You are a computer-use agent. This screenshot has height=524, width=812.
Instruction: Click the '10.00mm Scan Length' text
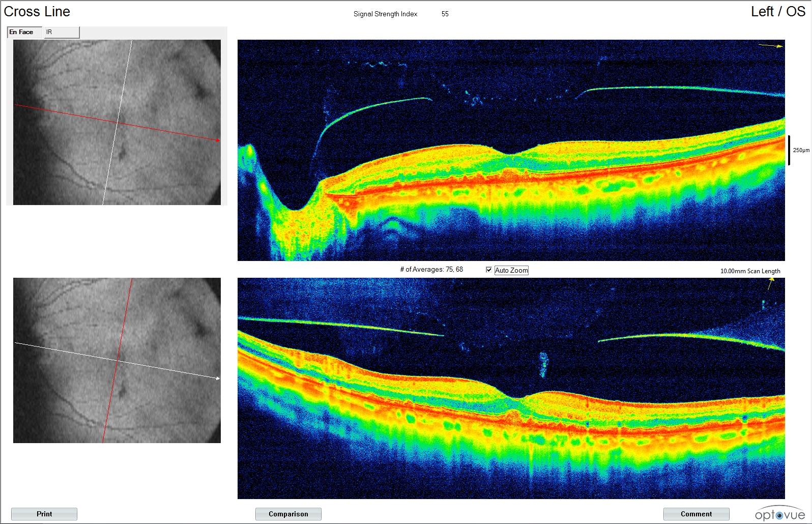[x=750, y=271]
